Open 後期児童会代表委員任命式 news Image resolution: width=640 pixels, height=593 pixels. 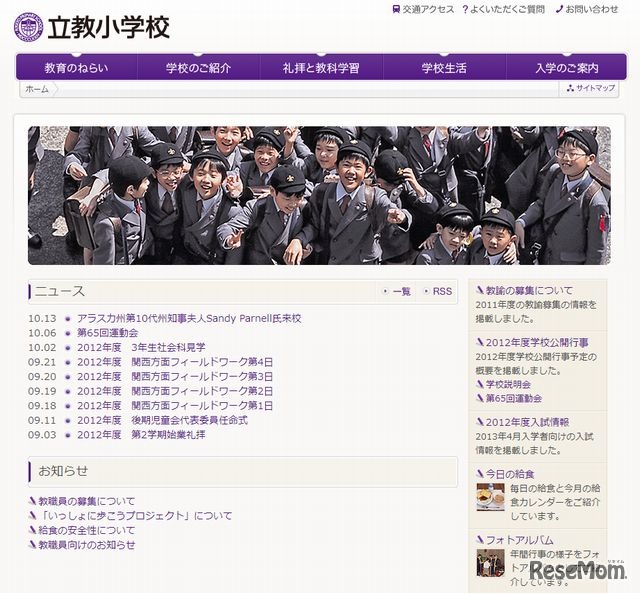click(x=162, y=420)
